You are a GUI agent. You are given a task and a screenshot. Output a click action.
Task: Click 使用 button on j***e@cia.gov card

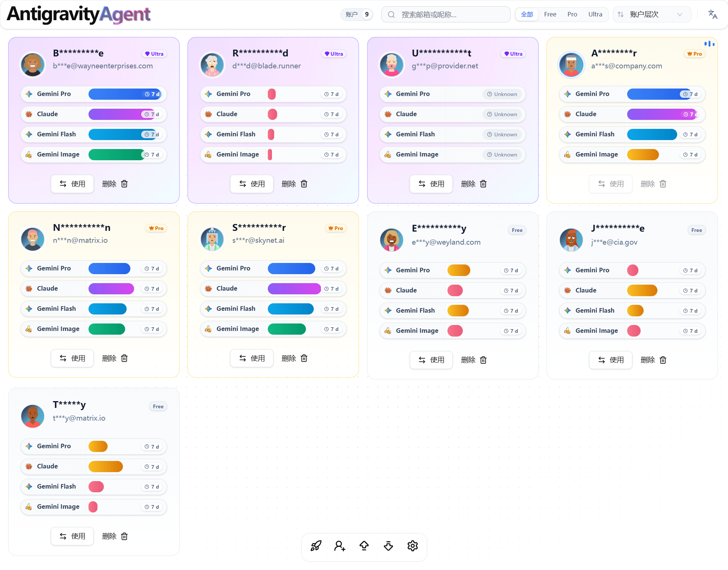[x=611, y=360]
